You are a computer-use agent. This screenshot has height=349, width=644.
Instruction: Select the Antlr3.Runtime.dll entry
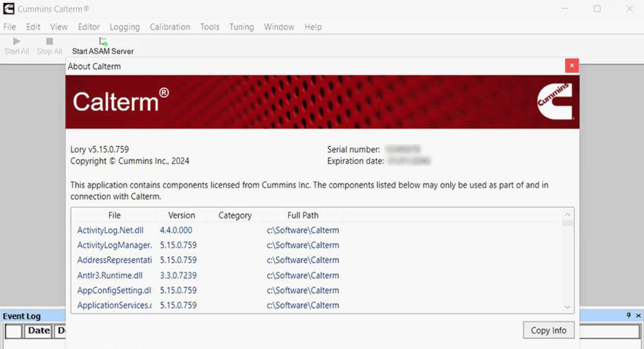(110, 275)
